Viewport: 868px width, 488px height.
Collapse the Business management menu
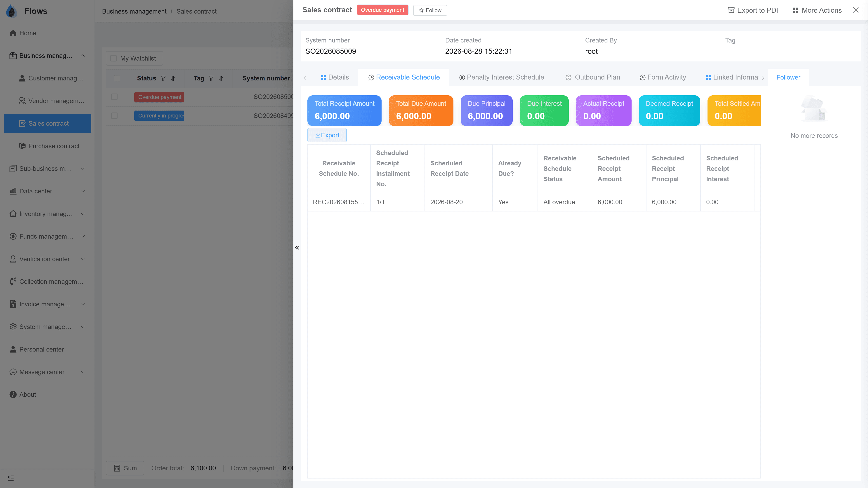point(47,56)
